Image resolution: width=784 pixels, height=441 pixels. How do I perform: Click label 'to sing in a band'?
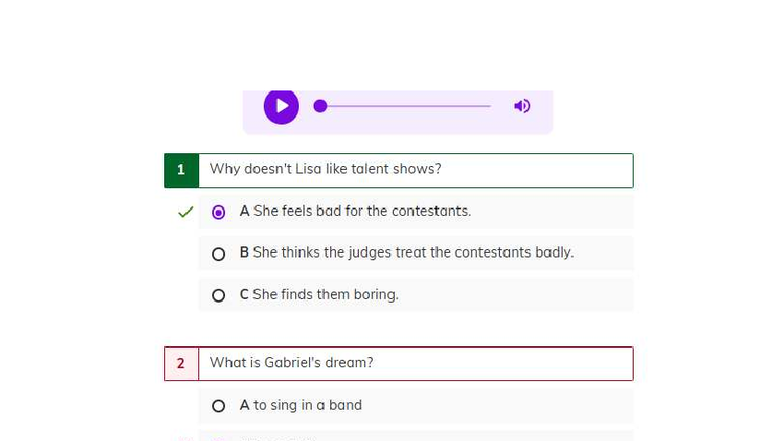coord(308,405)
